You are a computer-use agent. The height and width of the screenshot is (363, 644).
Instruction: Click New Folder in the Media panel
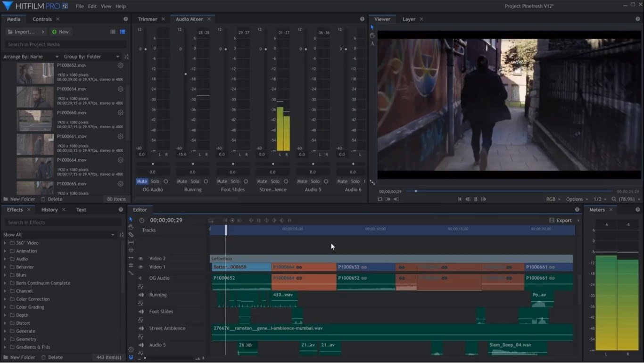[x=19, y=199]
